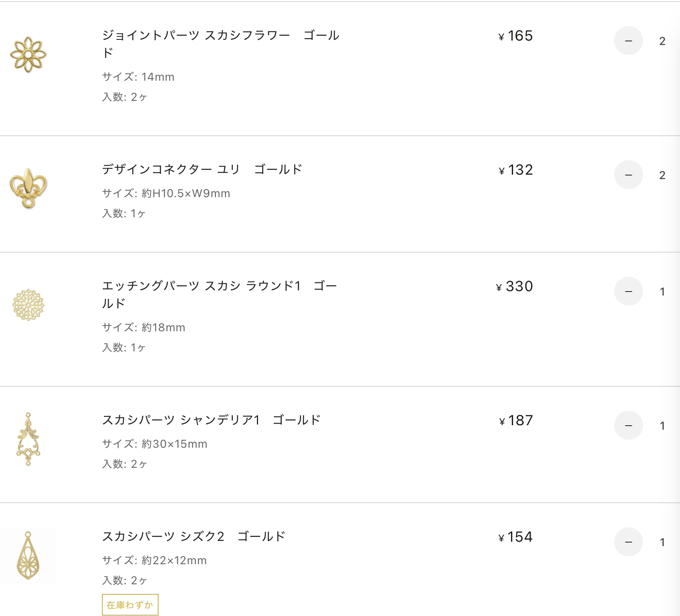This screenshot has height=616, width=680.
Task: Click quantity value 2 for スカシフラワー
Action: click(662, 41)
